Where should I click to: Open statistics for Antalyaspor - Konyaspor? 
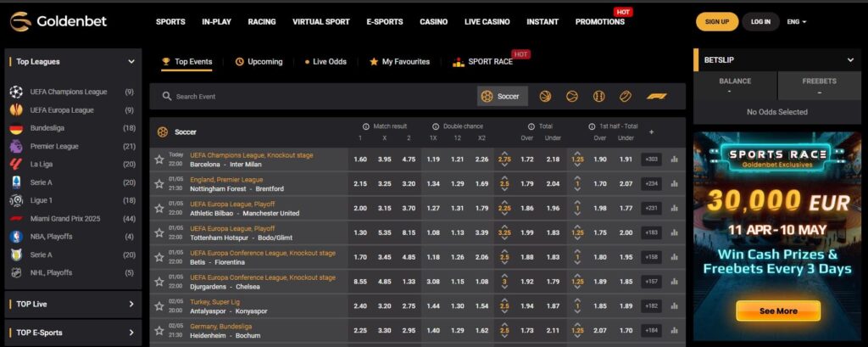click(674, 306)
